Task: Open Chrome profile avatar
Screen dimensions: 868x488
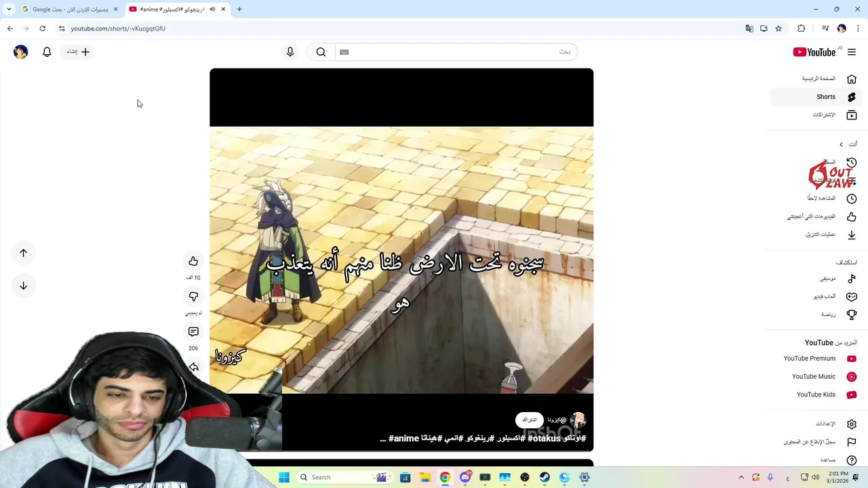Action: pos(842,28)
